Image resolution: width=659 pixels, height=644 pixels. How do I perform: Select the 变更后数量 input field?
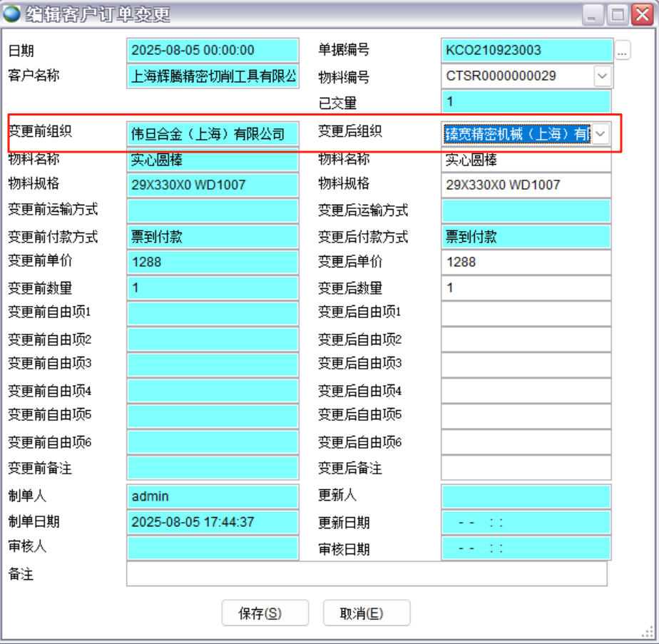point(526,288)
